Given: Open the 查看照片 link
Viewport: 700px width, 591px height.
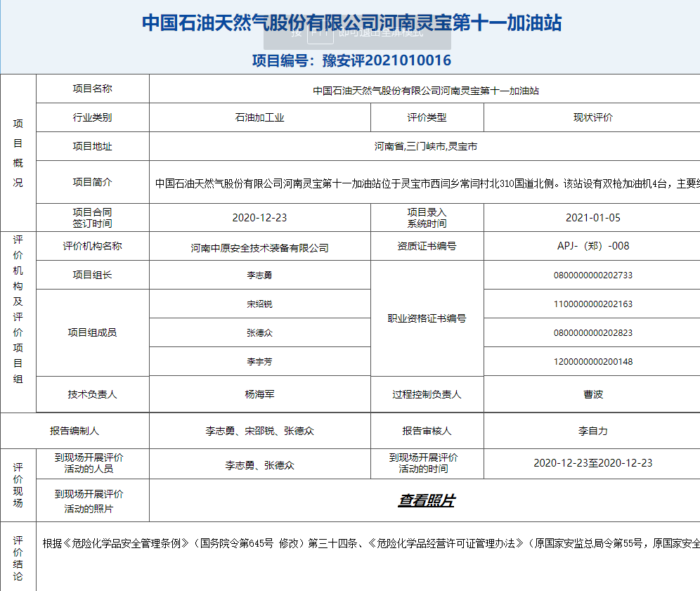Looking at the screenshot, I should pyautogui.click(x=427, y=500).
